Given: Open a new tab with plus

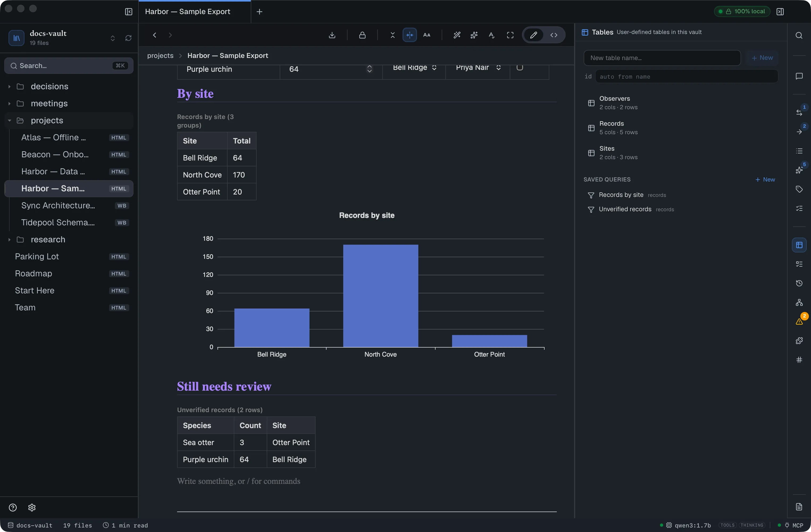Looking at the screenshot, I should point(259,12).
